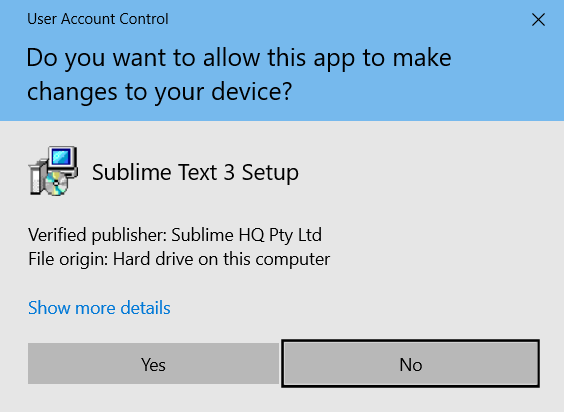Click the File origin label
This screenshot has width=564, height=412.
click(x=68, y=259)
